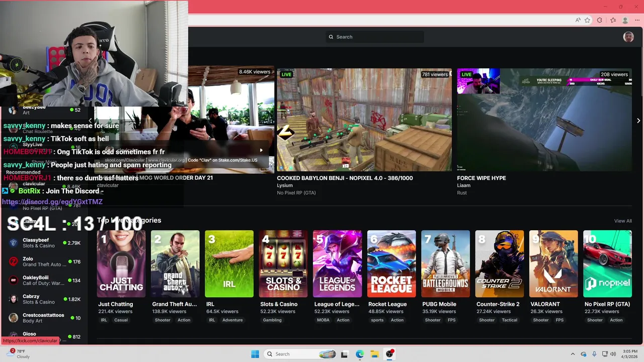Image resolution: width=644 pixels, height=362 pixels.
Task: Click Gioso in recommended sidebar
Action: tap(29, 334)
